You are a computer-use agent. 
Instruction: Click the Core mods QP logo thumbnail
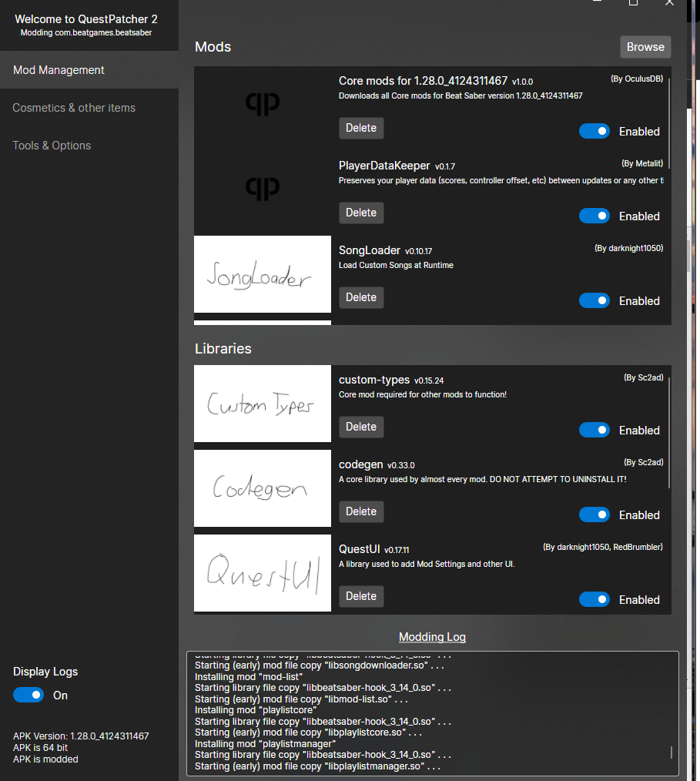pyautogui.click(x=263, y=105)
